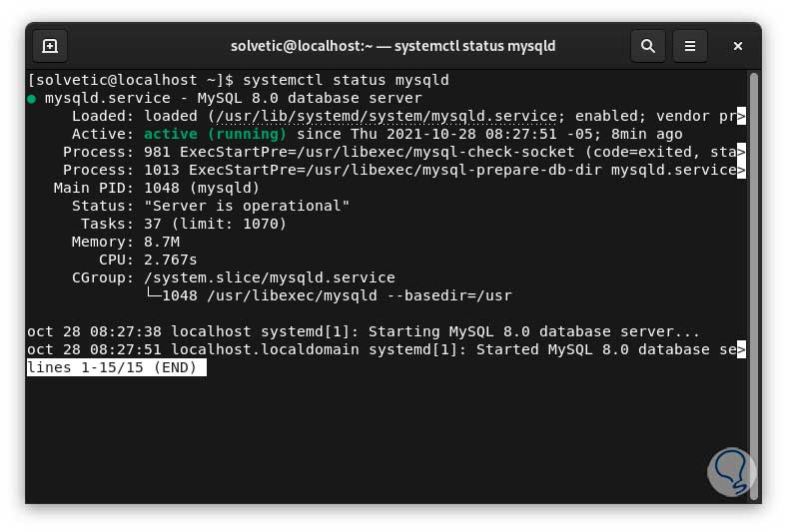Open a new terminal tab
Viewport: 787px width, 532px height.
coord(50,46)
